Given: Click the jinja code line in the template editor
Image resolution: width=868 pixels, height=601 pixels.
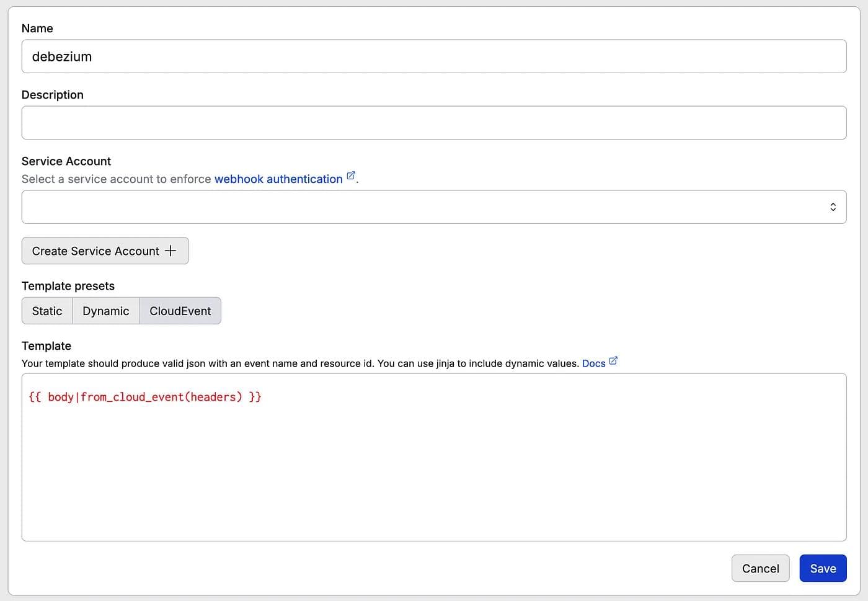Looking at the screenshot, I should pos(145,397).
